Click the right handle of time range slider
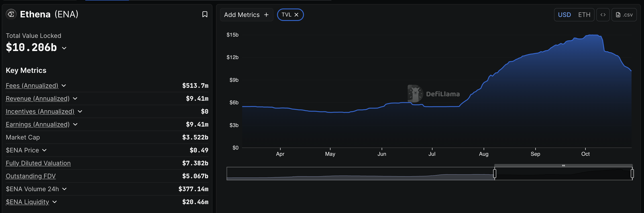This screenshot has height=213, width=644. pyautogui.click(x=632, y=174)
